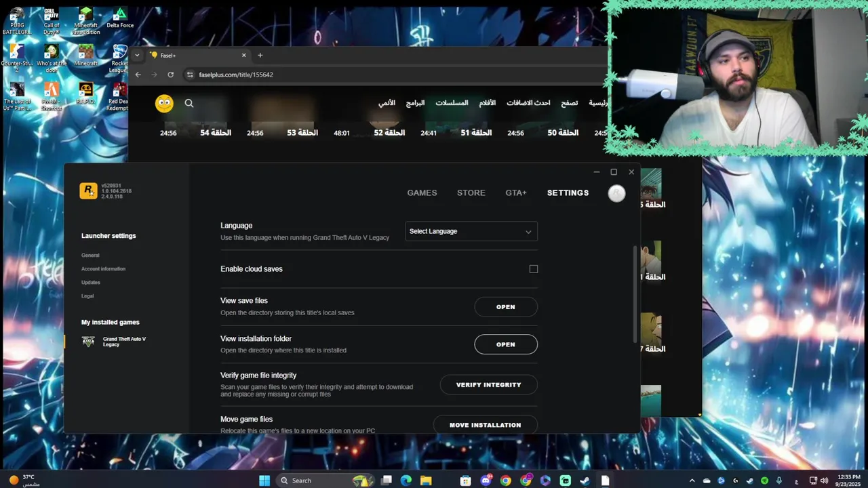Open the launcher profile avatar

[x=616, y=193]
